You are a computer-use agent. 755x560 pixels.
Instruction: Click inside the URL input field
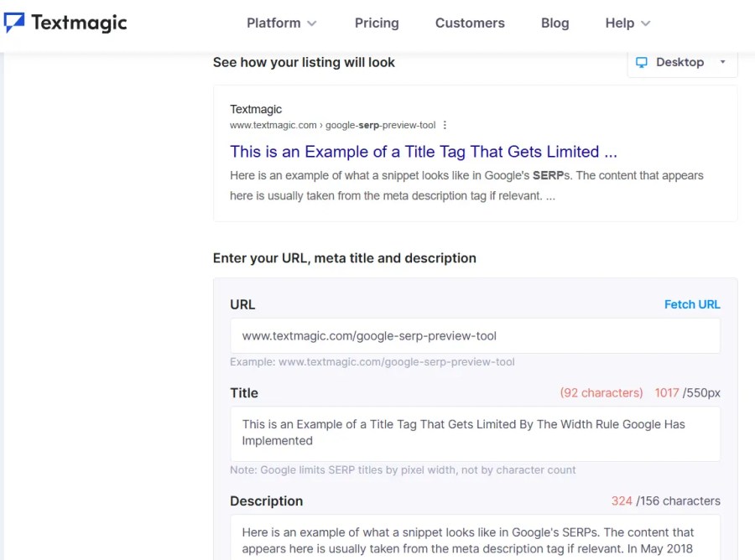(x=475, y=335)
